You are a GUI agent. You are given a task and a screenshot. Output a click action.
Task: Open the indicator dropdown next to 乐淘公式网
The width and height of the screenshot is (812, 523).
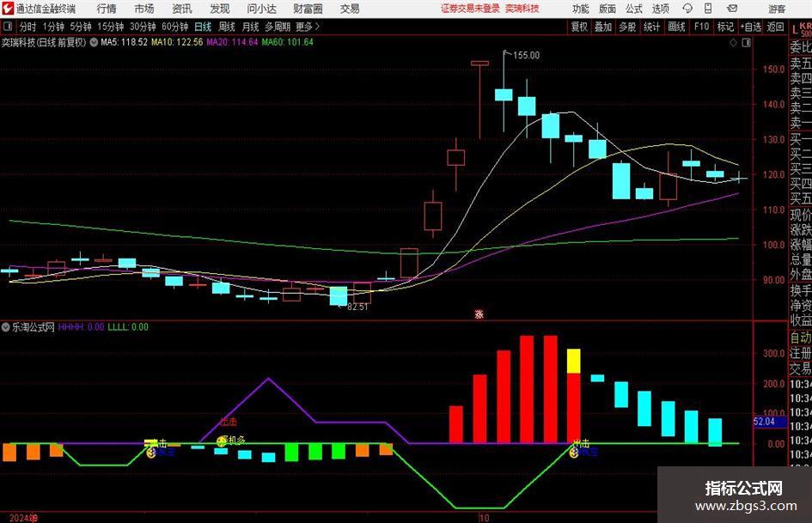point(5,326)
